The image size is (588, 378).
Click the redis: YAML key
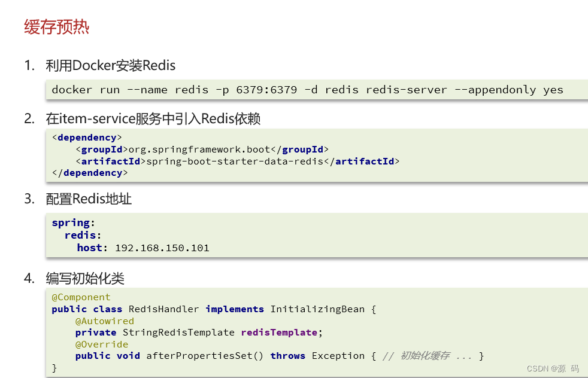coord(83,235)
